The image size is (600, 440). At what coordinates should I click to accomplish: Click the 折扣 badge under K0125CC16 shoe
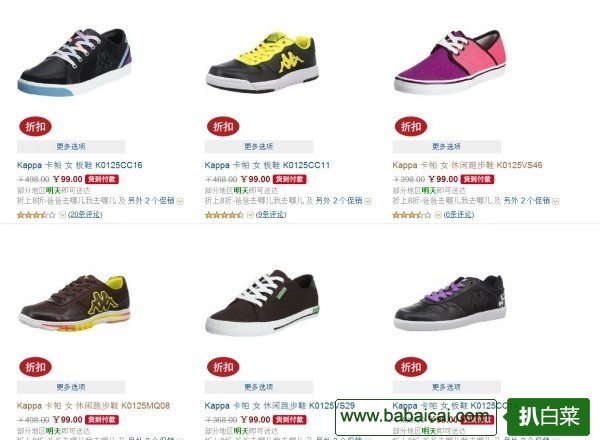click(x=35, y=127)
